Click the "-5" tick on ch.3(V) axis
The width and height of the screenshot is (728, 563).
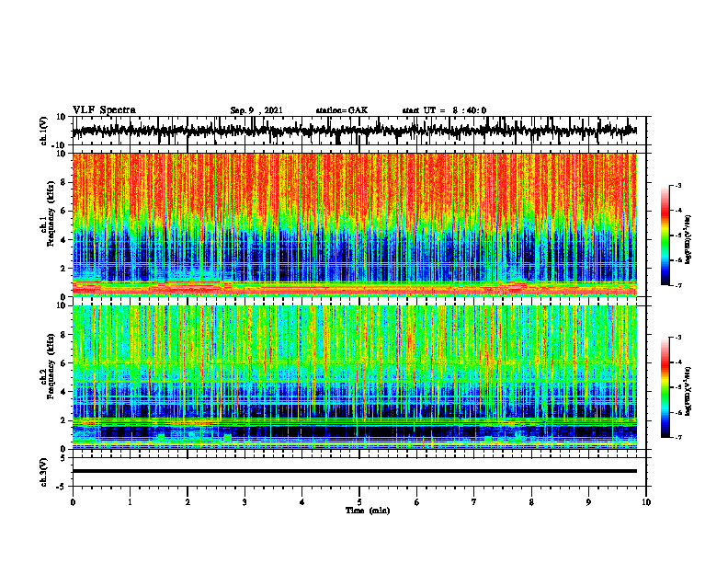[x=63, y=487]
